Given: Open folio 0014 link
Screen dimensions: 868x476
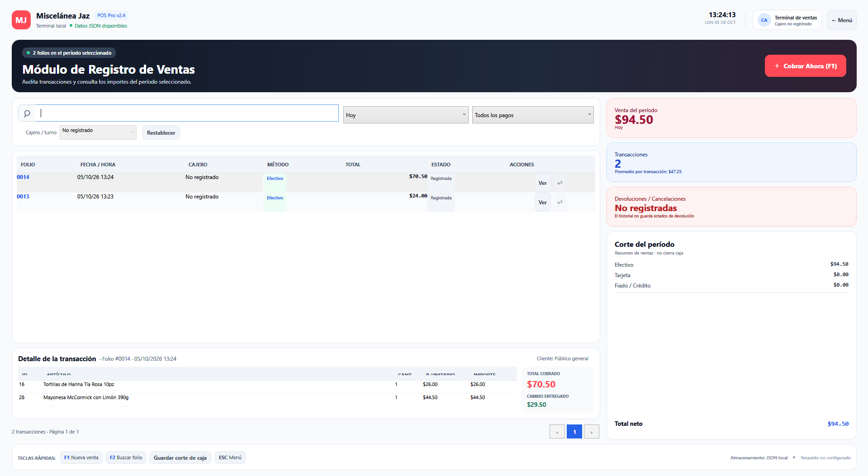Looking at the screenshot, I should 23,177.
